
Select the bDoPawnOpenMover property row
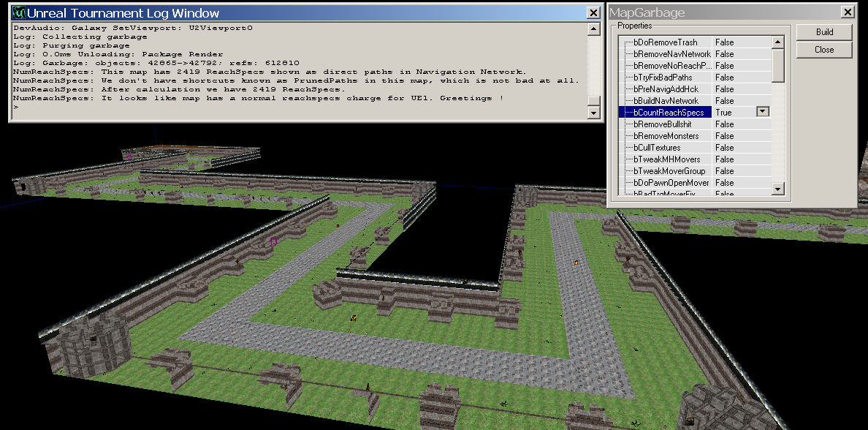[x=696, y=182]
